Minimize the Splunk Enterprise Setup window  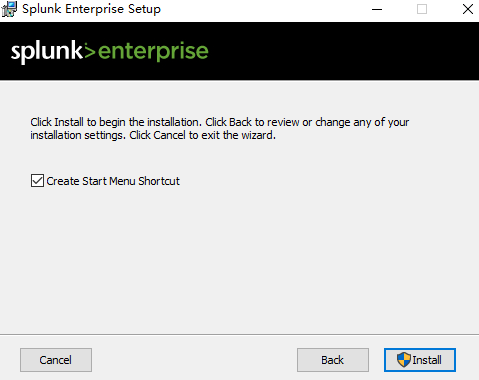click(377, 9)
